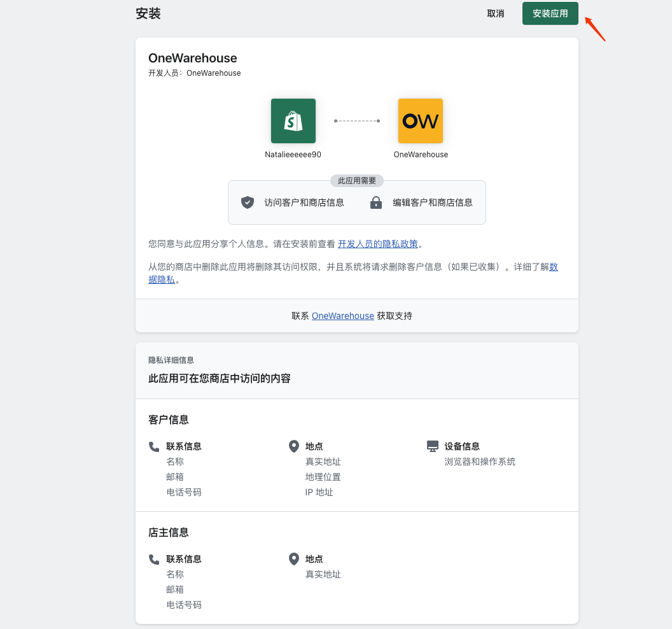The image size is (672, 629).
Task: Select the OneWarehouse app title heading
Action: (192, 59)
